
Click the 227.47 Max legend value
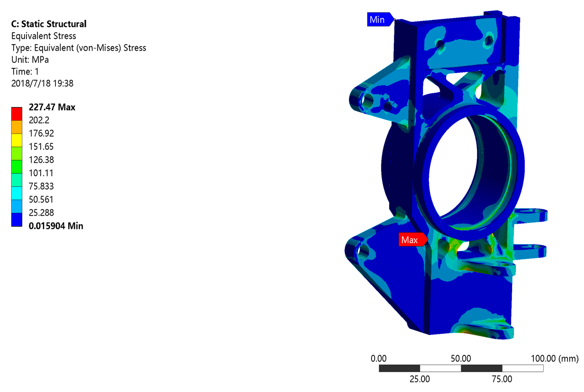[52, 107]
